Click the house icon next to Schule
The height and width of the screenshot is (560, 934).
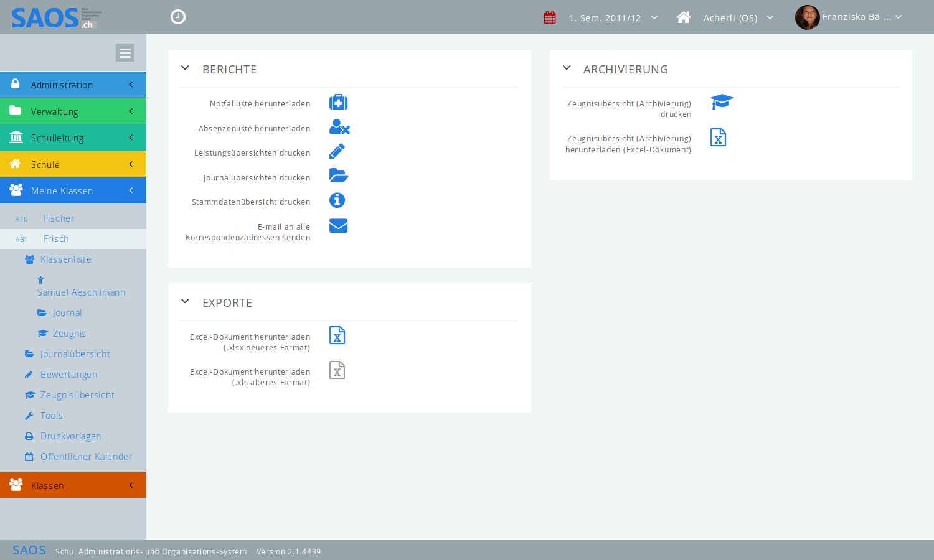[16, 164]
